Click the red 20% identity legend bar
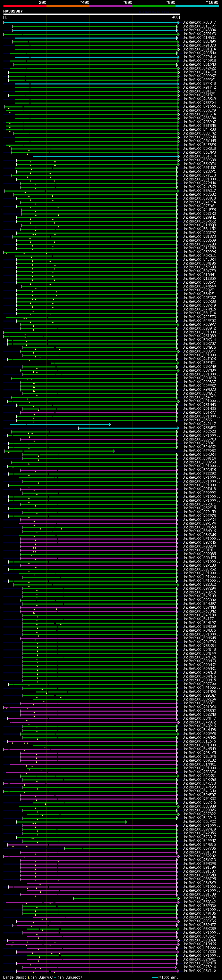The width and height of the screenshot is (222, 980). (25, 6)
